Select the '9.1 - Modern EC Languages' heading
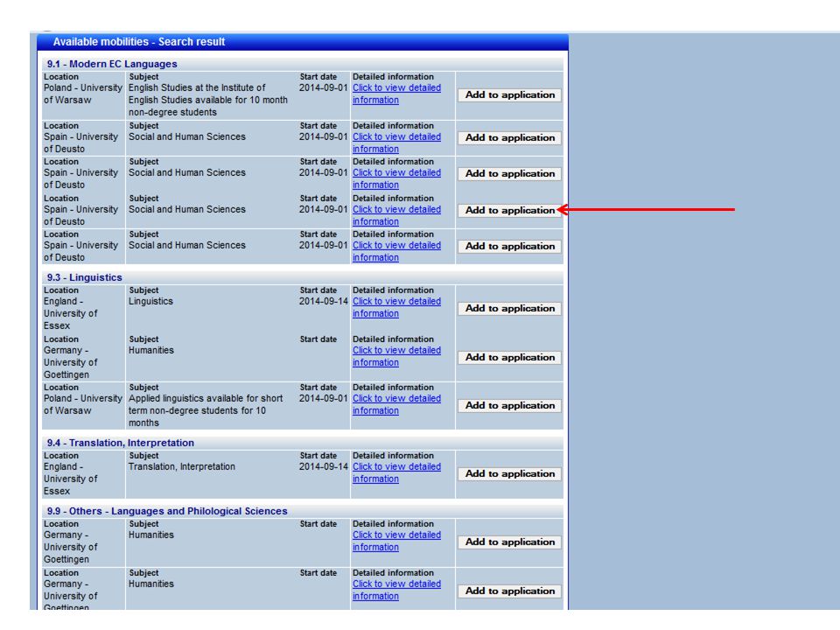Screen dimensions: 840x630 click(x=112, y=64)
